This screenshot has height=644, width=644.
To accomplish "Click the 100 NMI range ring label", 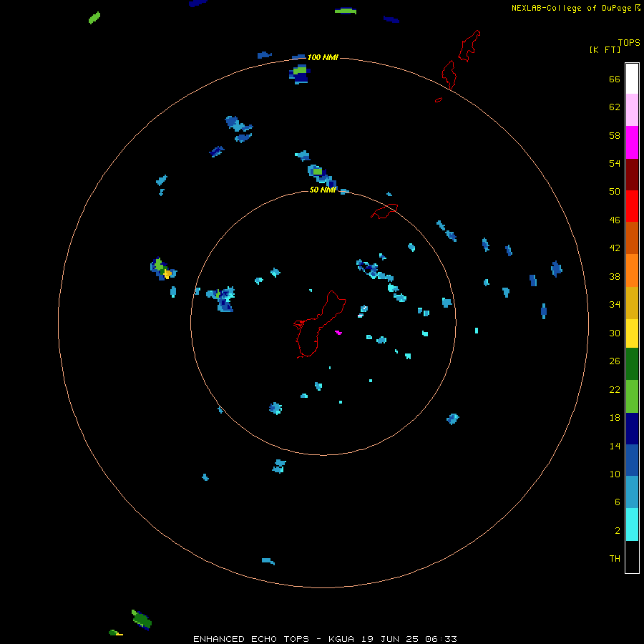I will click(323, 57).
